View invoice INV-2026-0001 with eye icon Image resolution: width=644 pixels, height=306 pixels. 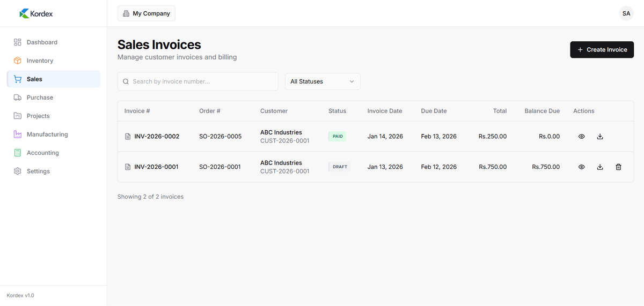(581, 167)
